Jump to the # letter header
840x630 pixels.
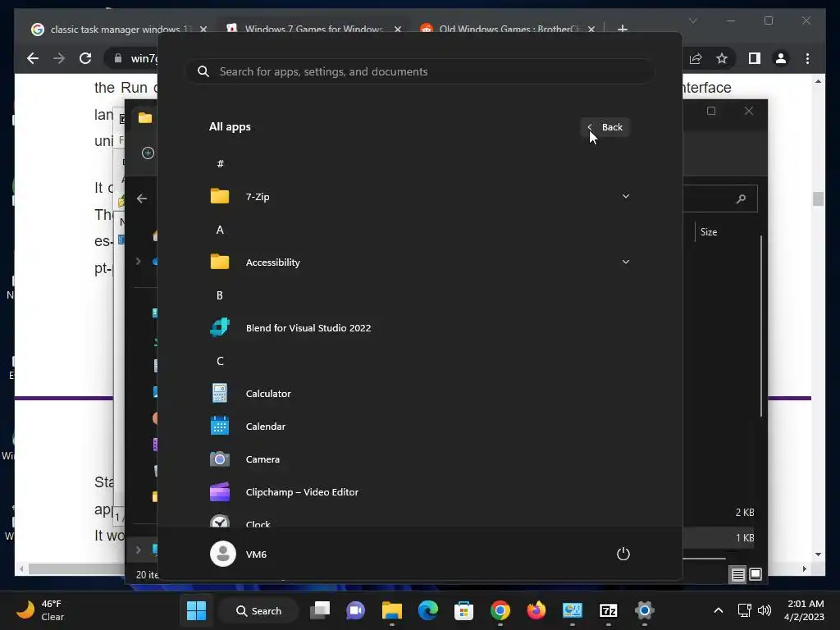point(220,164)
